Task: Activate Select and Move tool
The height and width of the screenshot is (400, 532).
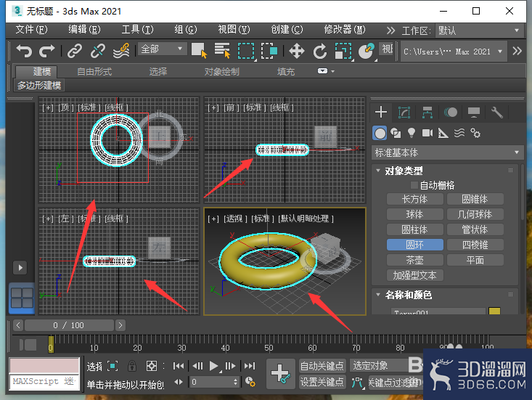Action: tap(297, 52)
